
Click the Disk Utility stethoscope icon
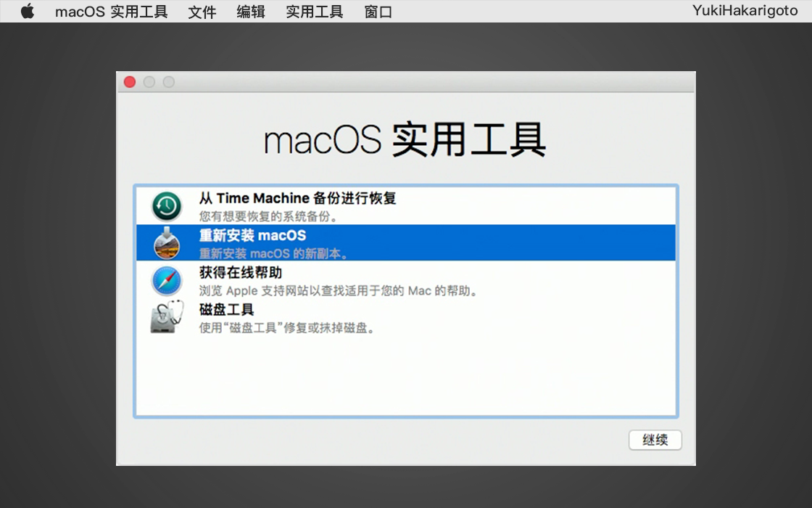[x=167, y=316]
